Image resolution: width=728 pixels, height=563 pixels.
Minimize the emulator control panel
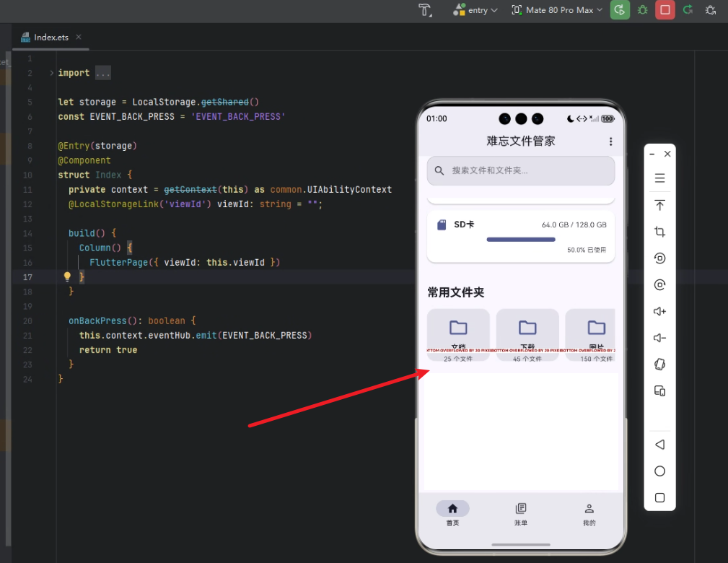[652, 154]
